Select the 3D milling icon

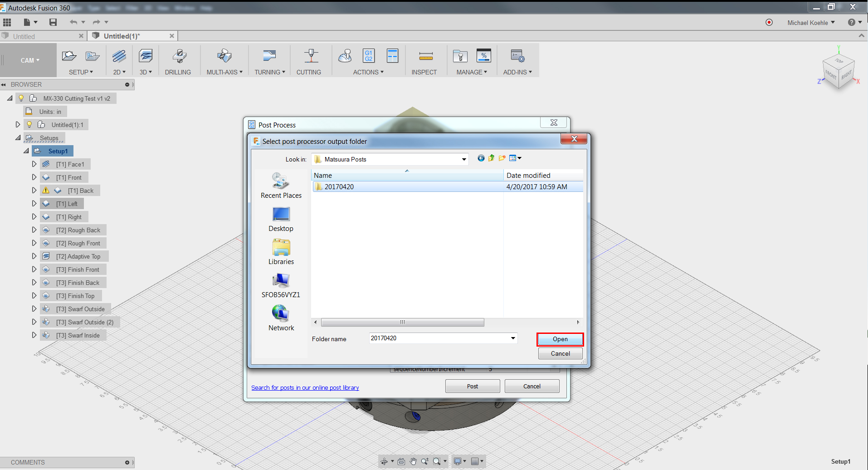(x=146, y=56)
